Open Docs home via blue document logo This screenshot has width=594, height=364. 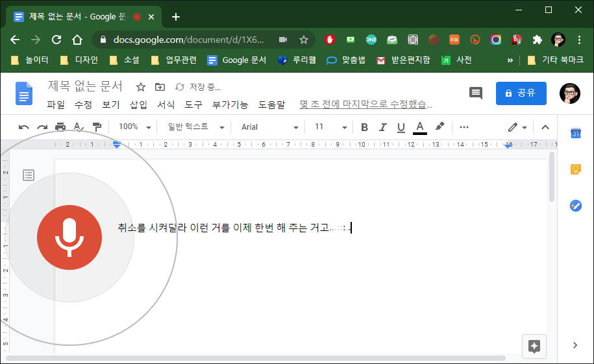coord(24,93)
